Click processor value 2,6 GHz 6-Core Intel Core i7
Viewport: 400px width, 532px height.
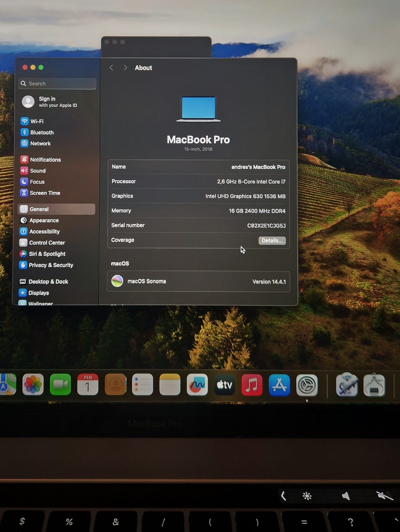pyautogui.click(x=251, y=181)
